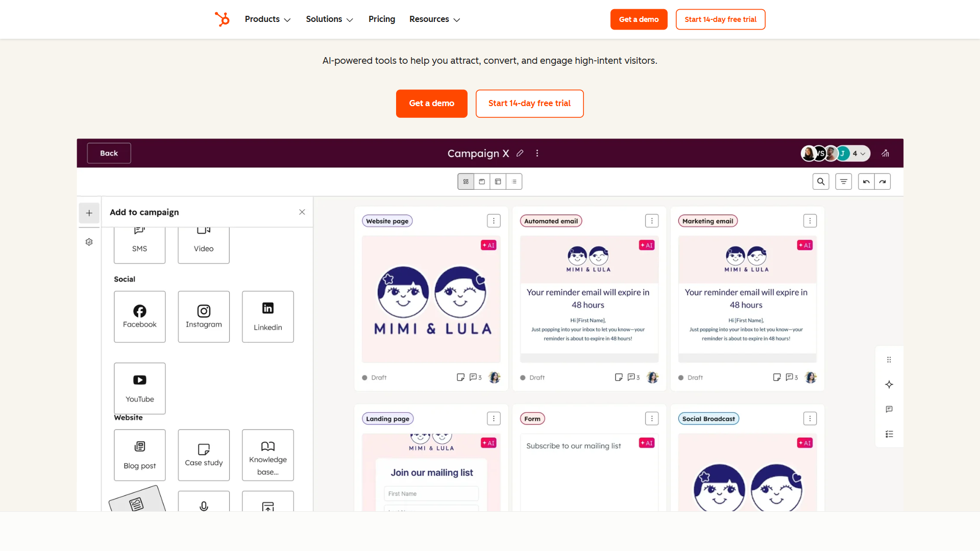Screen dimensions: 980x551
Task: Click large Start 14-day free trial button
Action: (529, 104)
